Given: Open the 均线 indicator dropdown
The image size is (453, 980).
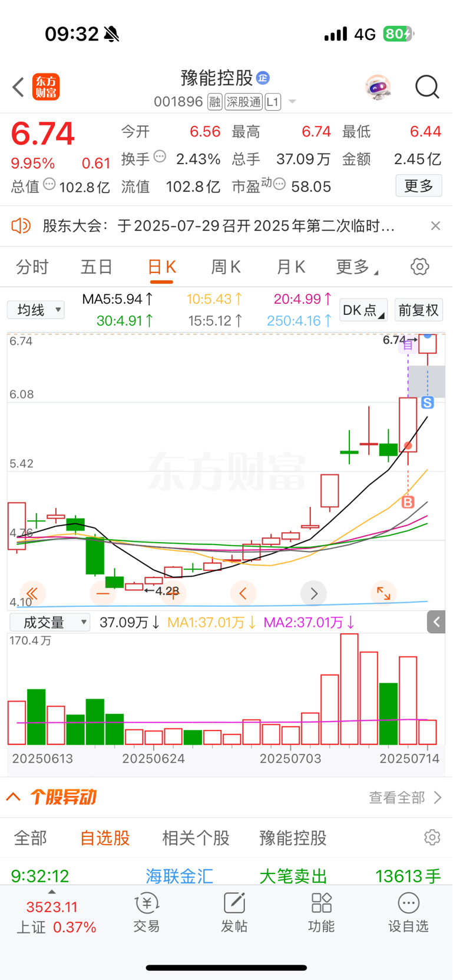Looking at the screenshot, I should tap(35, 310).
